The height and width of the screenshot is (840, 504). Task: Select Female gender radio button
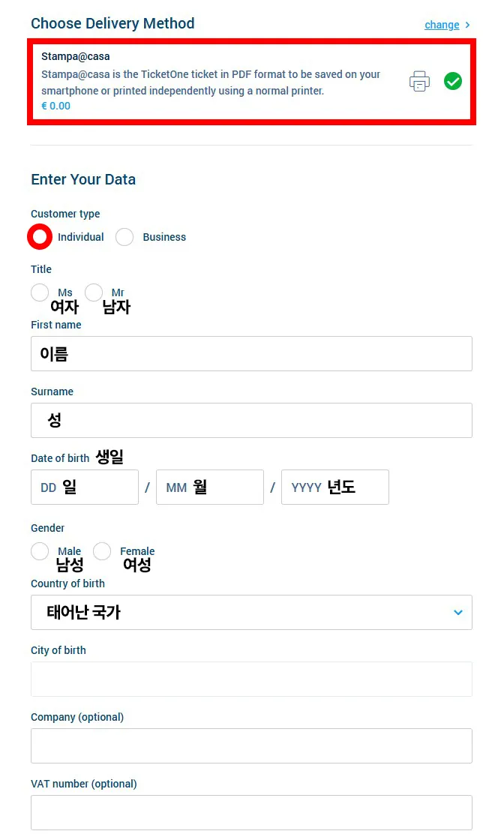click(102, 551)
